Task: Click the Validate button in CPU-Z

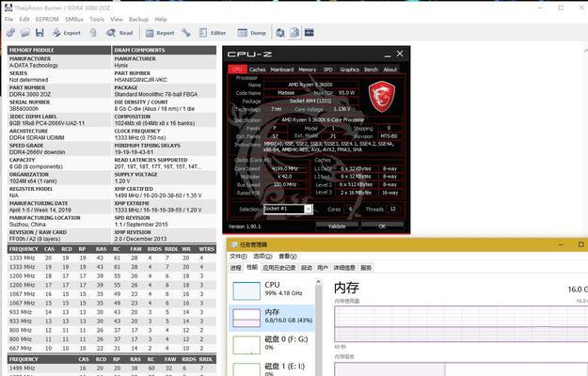Action: pos(337,227)
